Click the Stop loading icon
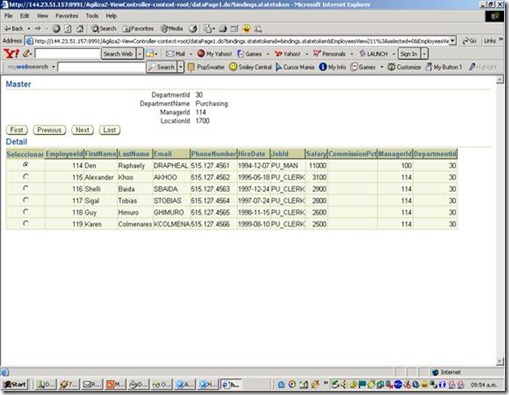 [x=56, y=29]
